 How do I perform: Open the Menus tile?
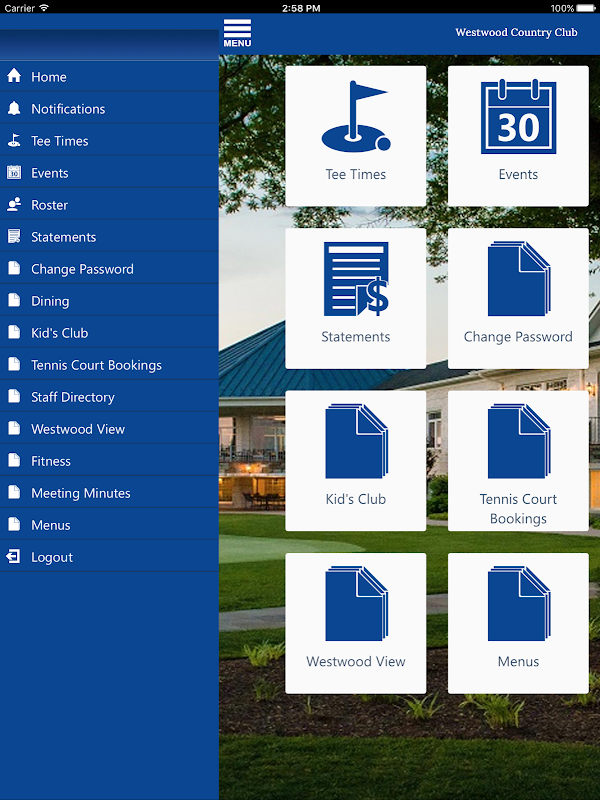tap(518, 623)
